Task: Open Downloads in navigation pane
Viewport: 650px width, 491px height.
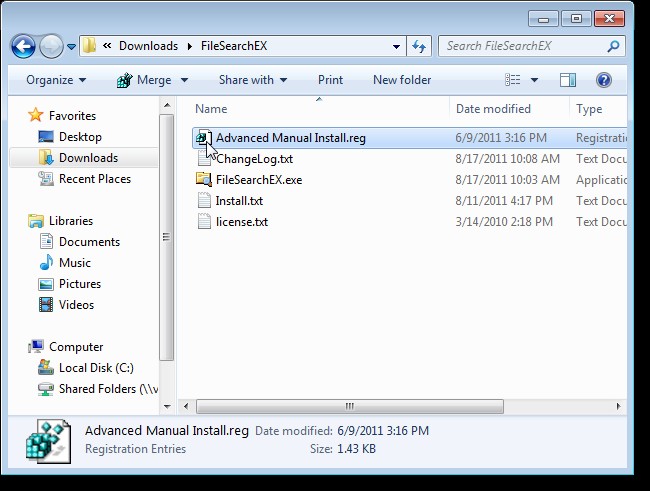Action: 88,158
